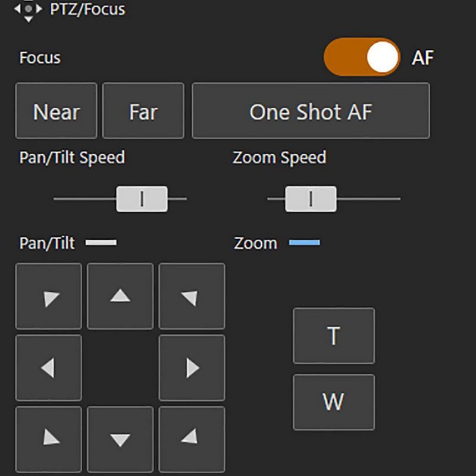This screenshot has height=476, width=476.
Task: Click the Pan/Tilt Speed slider handle
Action: [x=142, y=199]
